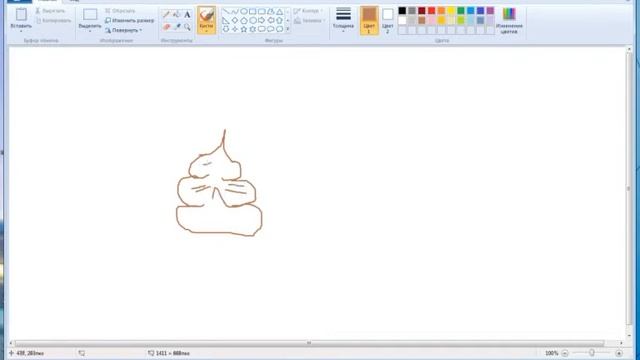
Task: Pick the orange swatch in the top palette row
Action: 442,11
